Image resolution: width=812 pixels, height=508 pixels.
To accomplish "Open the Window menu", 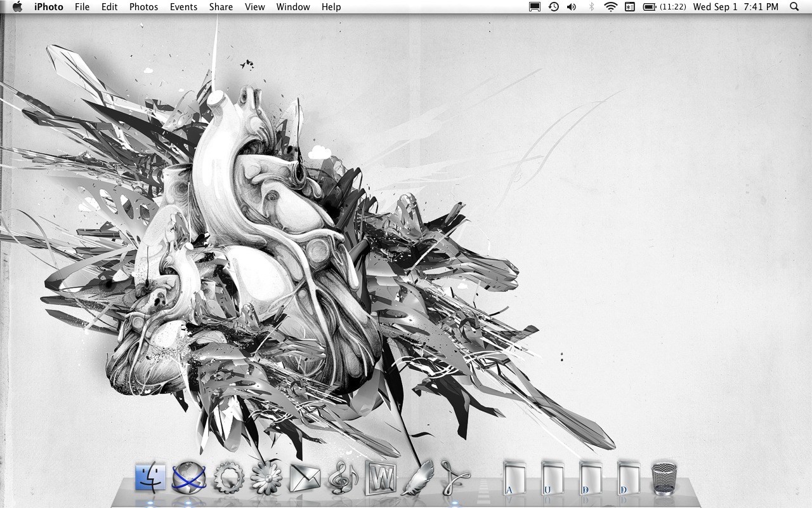I will (293, 7).
